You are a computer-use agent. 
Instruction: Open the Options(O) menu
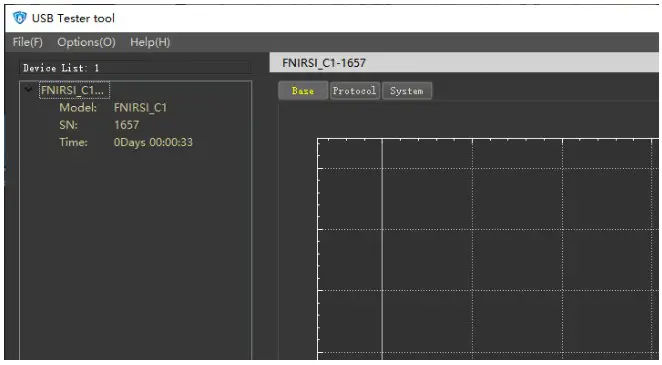86,42
